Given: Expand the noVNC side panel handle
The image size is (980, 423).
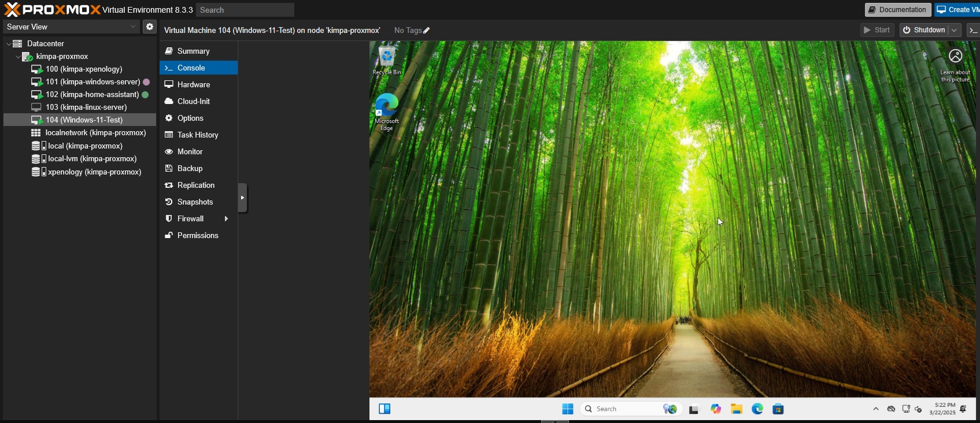Looking at the screenshot, I should coord(243,198).
